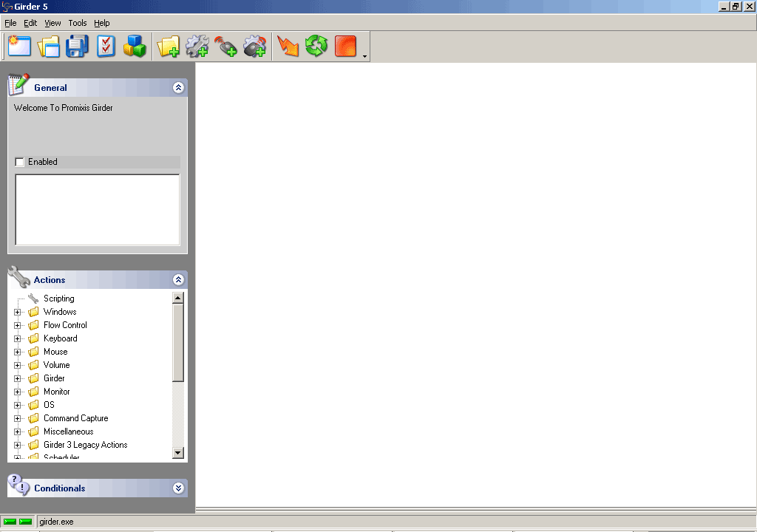This screenshot has height=532, width=757.
Task: Click the Save floppy disk icon
Action: pyautogui.click(x=77, y=47)
